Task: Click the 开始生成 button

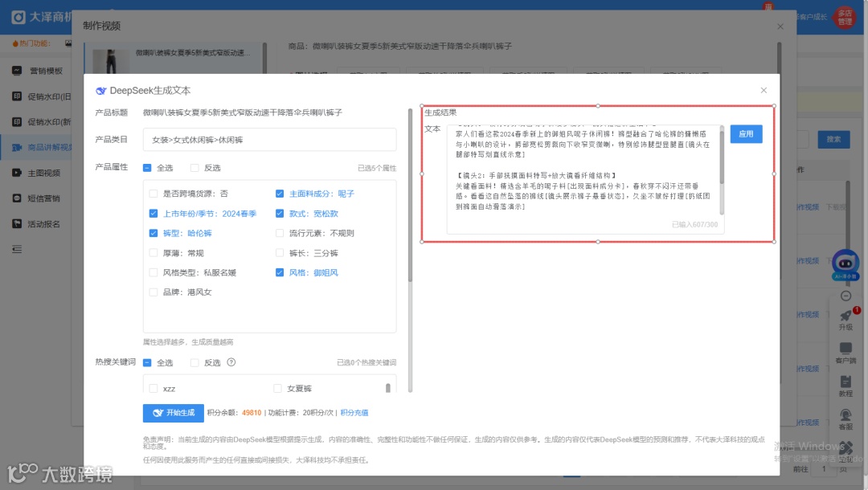Action: [174, 413]
